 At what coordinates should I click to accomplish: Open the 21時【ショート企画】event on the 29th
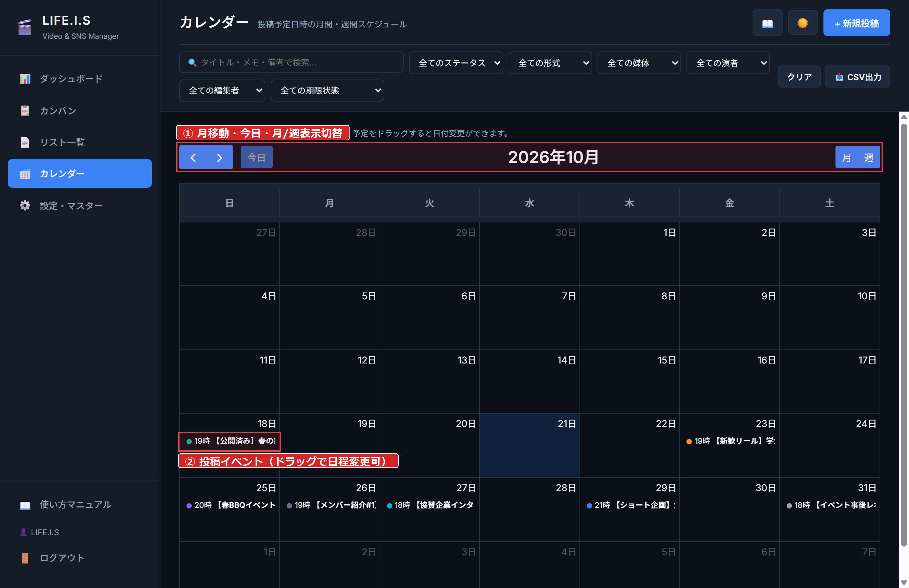pyautogui.click(x=630, y=505)
